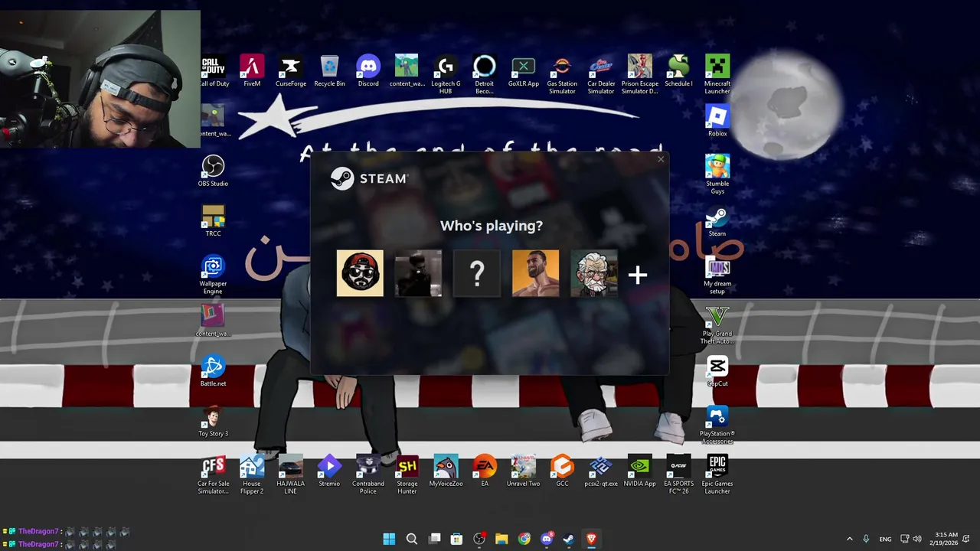The height and width of the screenshot is (551, 980).
Task: Open the Car Dealer Simulator shortcut
Action: click(601, 74)
